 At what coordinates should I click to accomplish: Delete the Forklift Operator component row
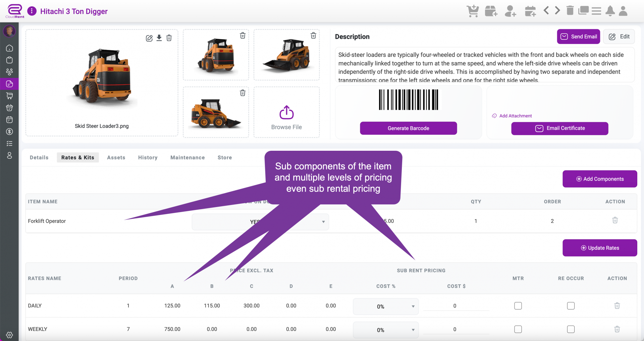pos(615,220)
